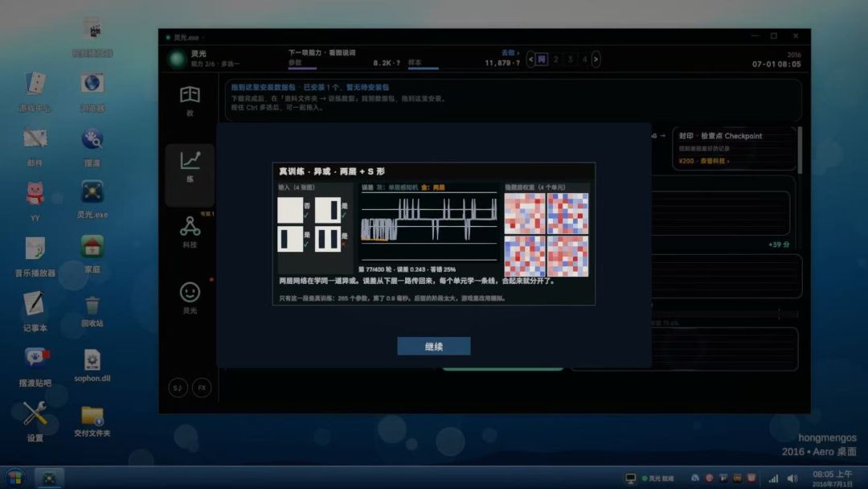Open the 灵光.exe desktop icon
Image resolution: width=868 pixels, height=489 pixels.
[x=92, y=199]
